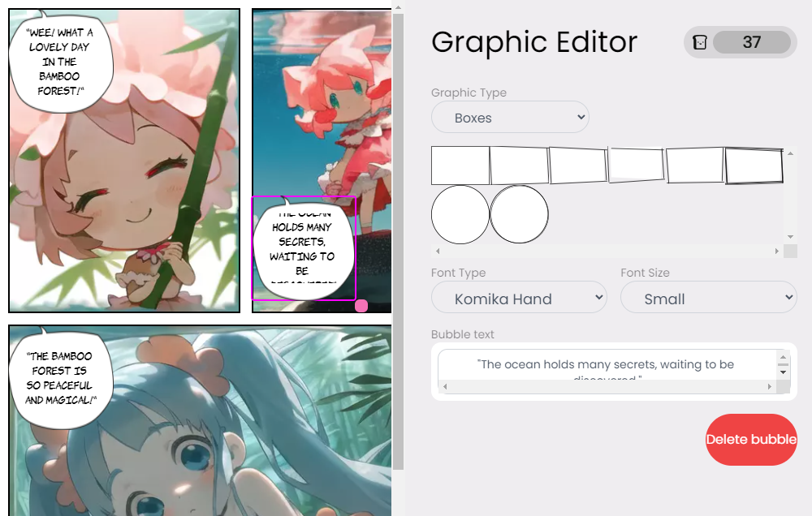Select the ocean secrets speech bubble
The width and height of the screenshot is (812, 516).
coord(302,248)
